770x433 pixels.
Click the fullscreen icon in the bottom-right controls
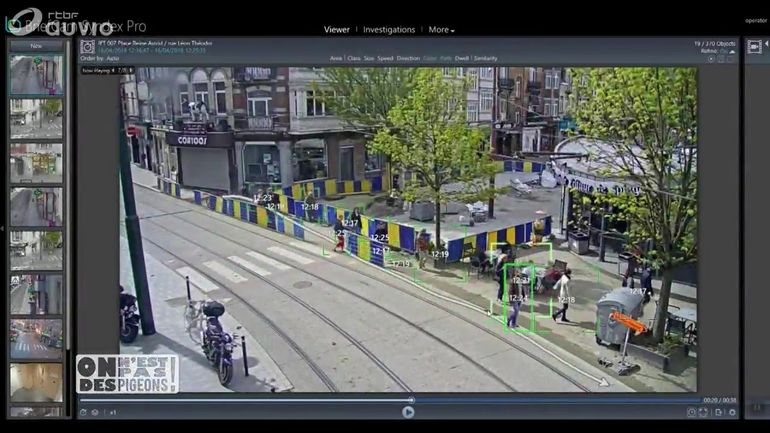point(704,412)
